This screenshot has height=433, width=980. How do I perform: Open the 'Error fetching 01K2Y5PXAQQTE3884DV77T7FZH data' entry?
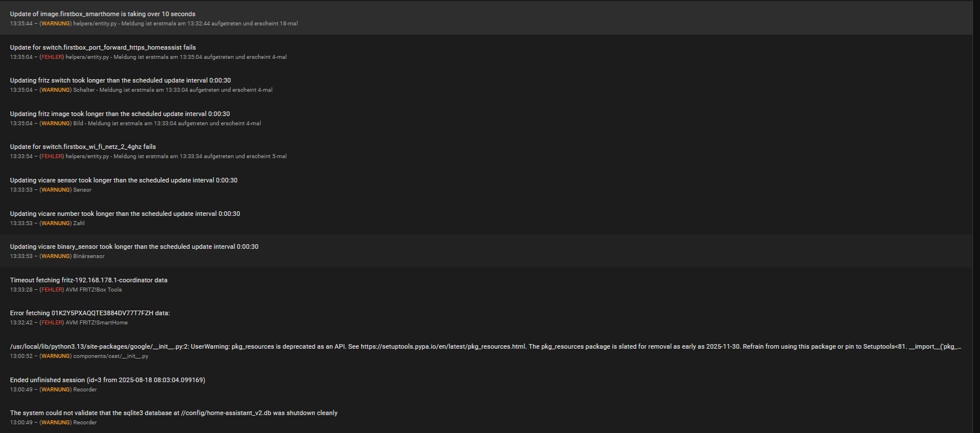(x=486, y=318)
